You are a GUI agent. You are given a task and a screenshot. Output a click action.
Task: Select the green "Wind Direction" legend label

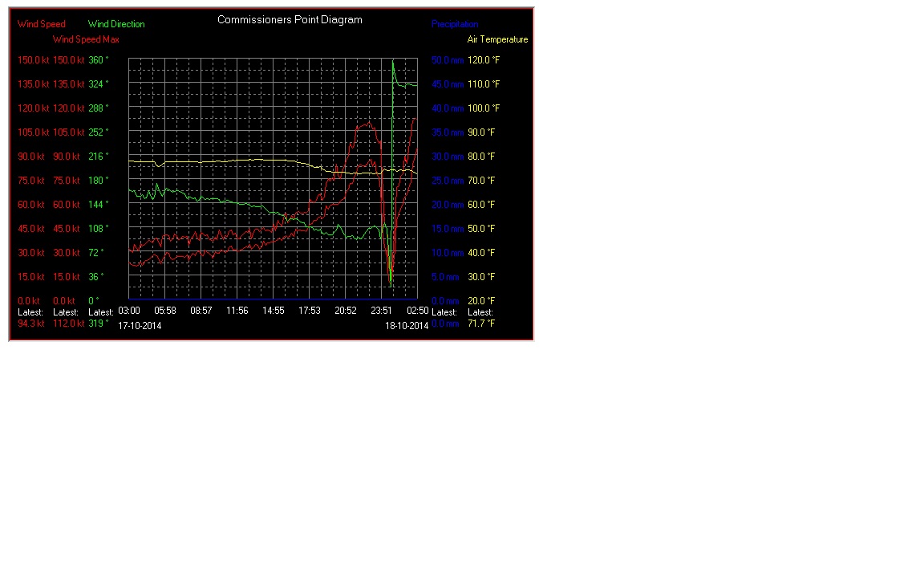tap(116, 24)
